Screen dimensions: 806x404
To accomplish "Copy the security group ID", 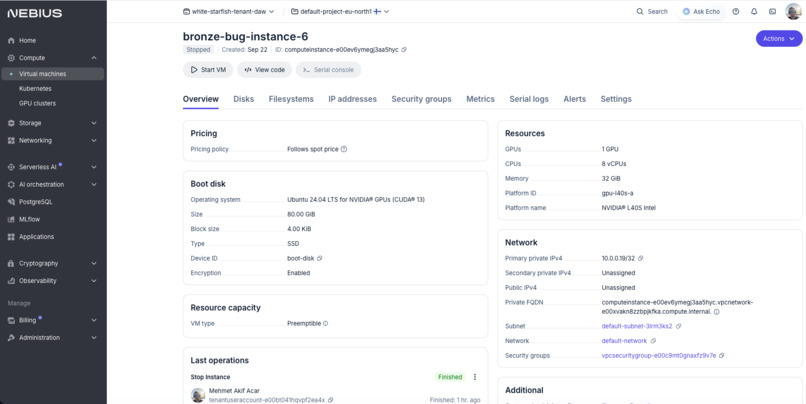I will (722, 356).
